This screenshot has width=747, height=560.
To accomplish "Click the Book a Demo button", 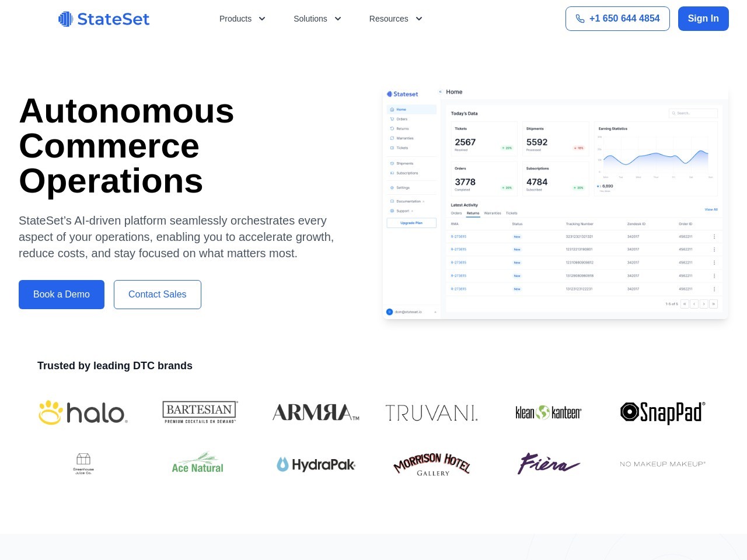I will click(x=61, y=295).
